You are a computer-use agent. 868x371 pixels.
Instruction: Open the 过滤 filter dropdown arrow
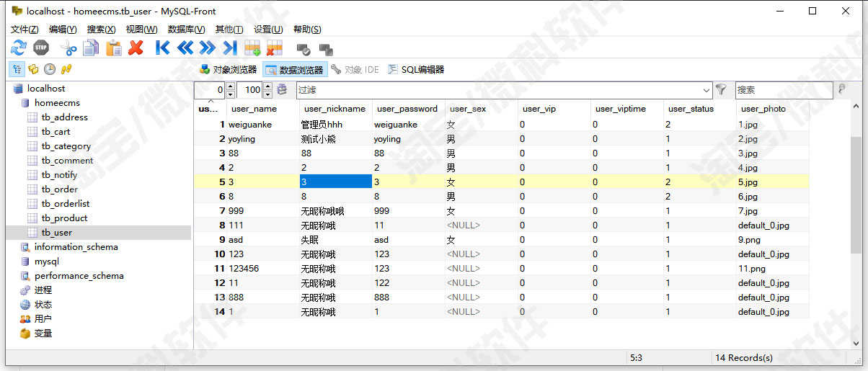point(706,90)
